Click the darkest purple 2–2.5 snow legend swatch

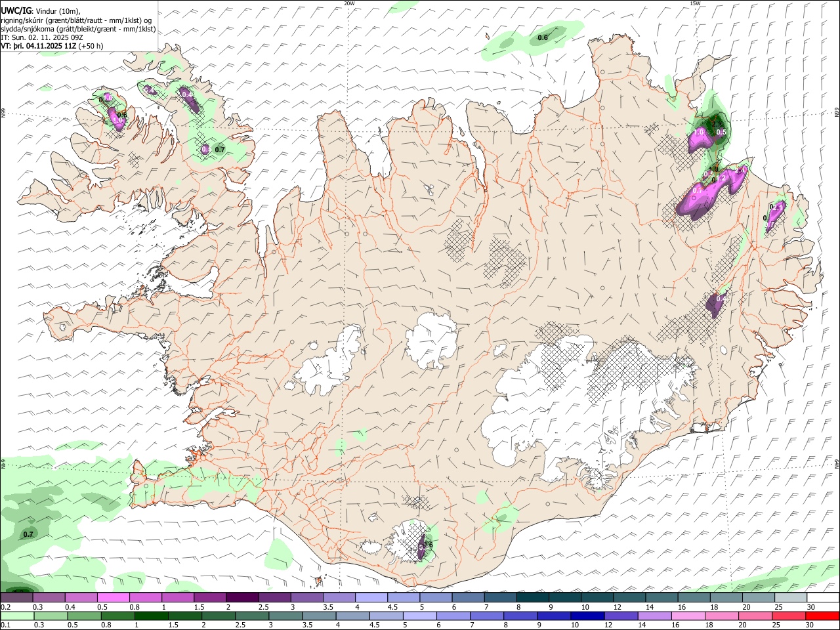242,597
